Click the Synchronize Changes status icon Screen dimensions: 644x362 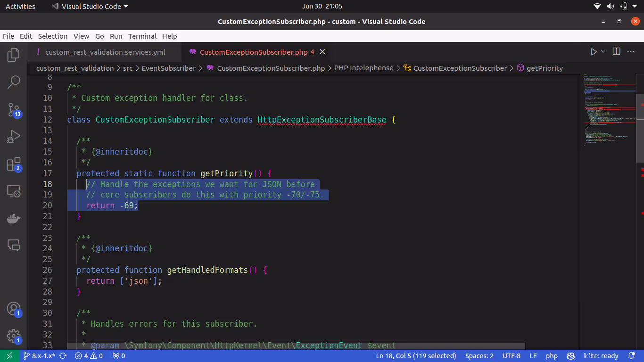pos(63,356)
